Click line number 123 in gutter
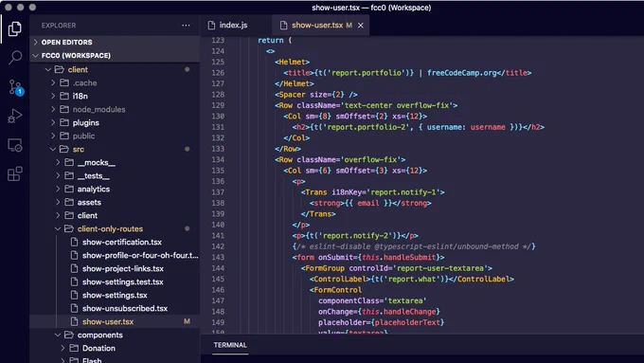 [x=218, y=41]
